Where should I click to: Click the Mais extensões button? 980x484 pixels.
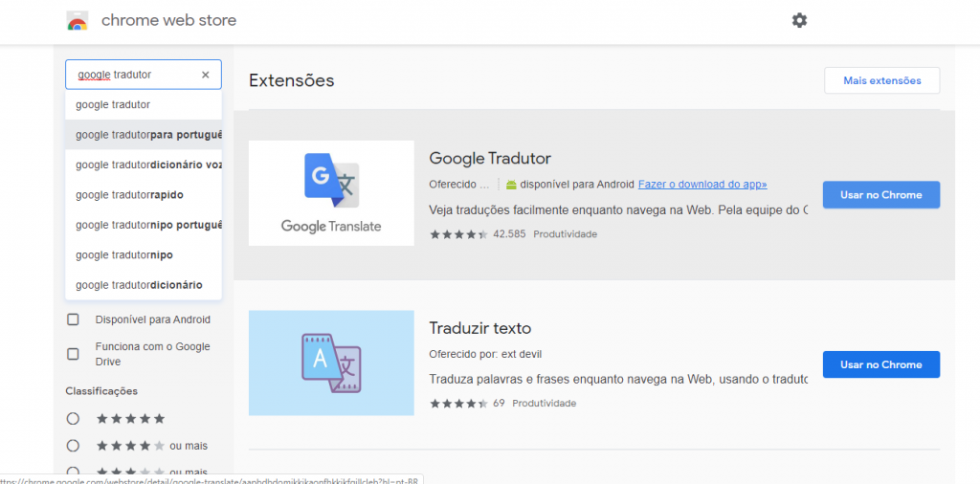pos(881,80)
